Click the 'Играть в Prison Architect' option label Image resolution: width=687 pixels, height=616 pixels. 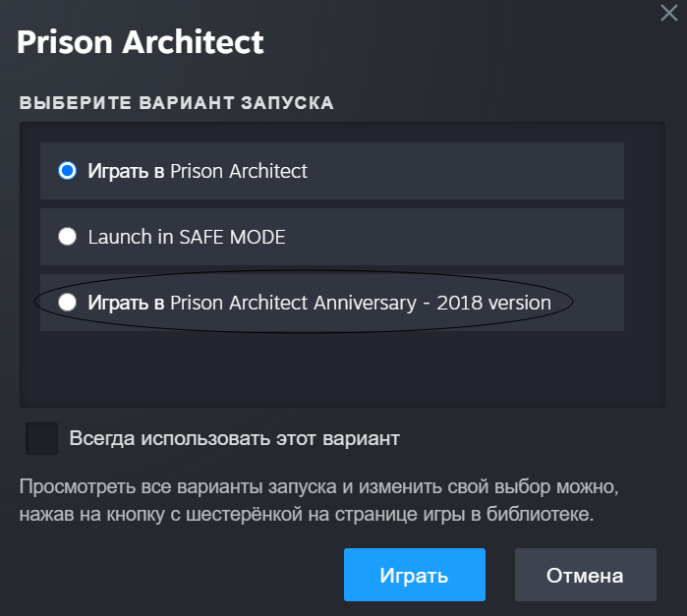[198, 171]
